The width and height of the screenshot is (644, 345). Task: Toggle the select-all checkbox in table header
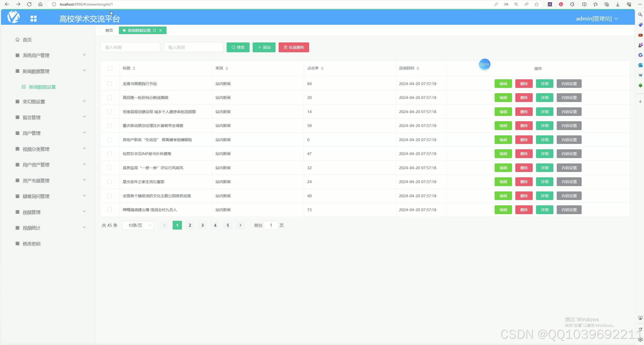pos(110,68)
